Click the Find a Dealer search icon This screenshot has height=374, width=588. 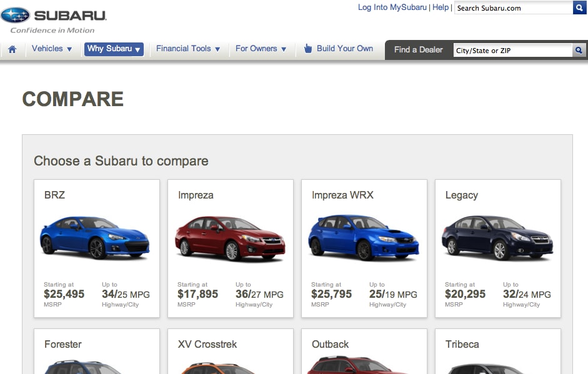[579, 50]
